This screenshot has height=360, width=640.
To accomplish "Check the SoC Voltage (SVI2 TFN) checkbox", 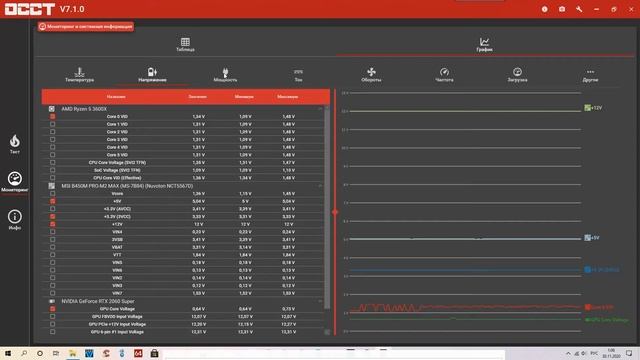I will [x=52, y=170].
